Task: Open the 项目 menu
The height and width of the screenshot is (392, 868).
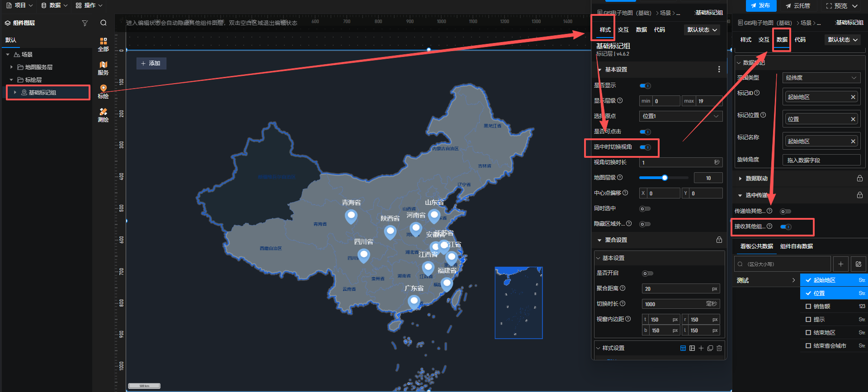Action: (19, 5)
